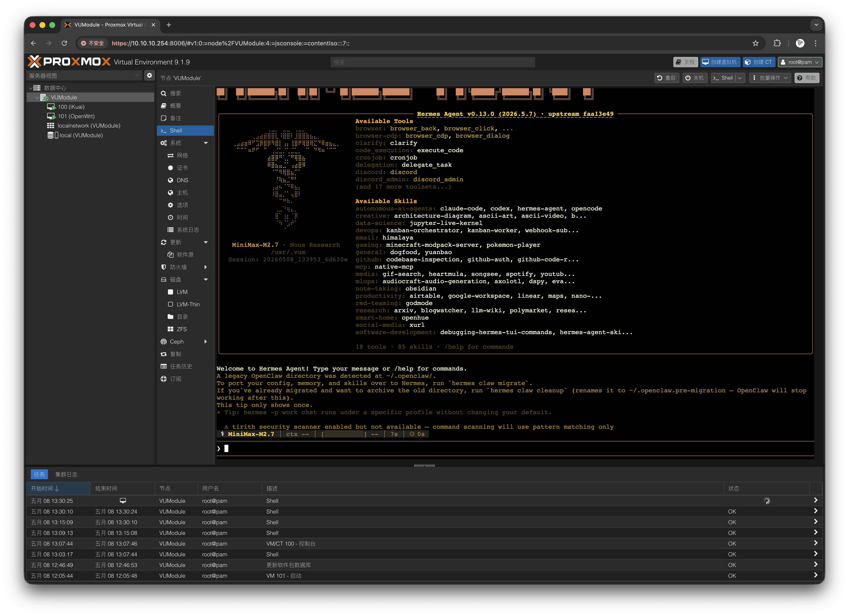Sort by 开始时间 column header
This screenshot has height=616, width=849.
pyautogui.click(x=58, y=488)
